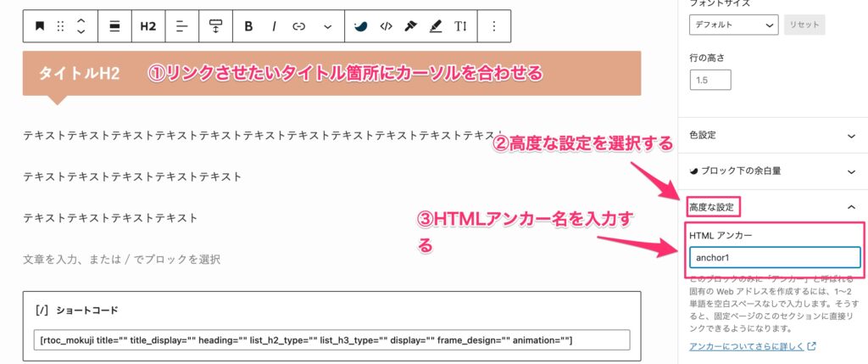
Task: Click the 文章を入力 placeholder paragraph
Action: click(122, 260)
